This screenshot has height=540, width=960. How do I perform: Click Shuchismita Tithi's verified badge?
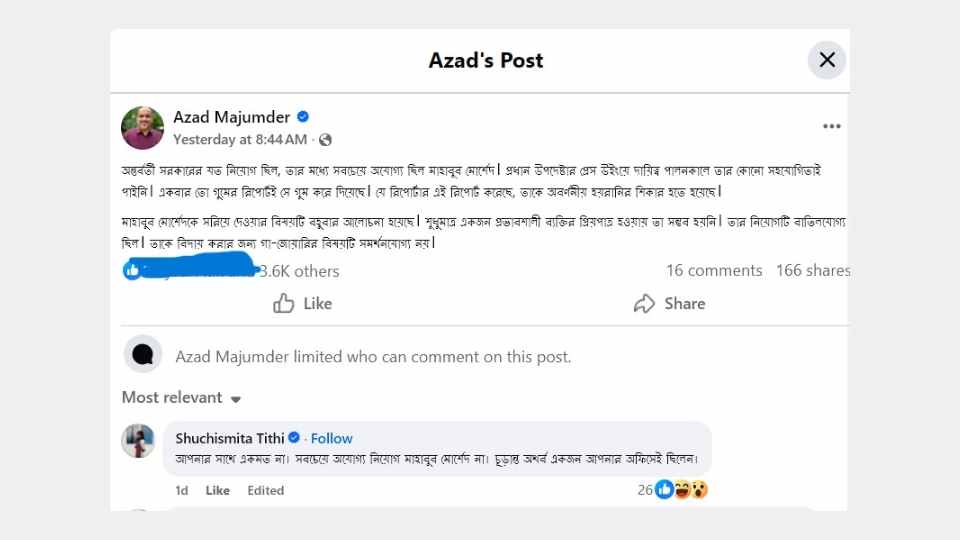[295, 438]
